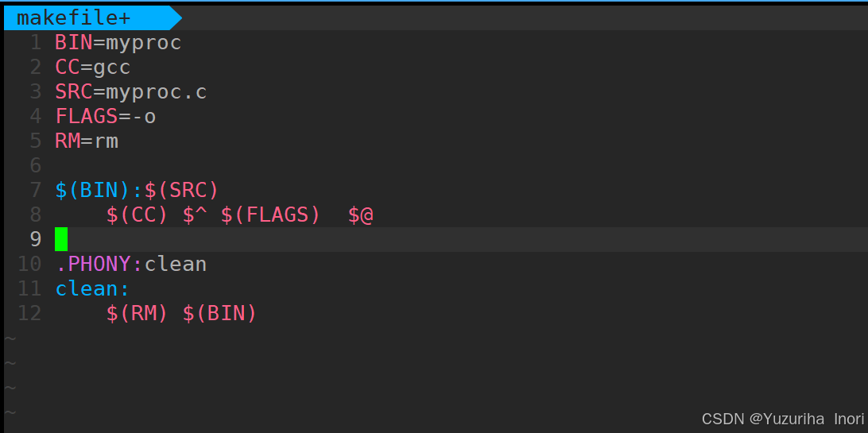Screen dimensions: 868x433
Task: Click on RM=rm line
Action: (x=87, y=141)
